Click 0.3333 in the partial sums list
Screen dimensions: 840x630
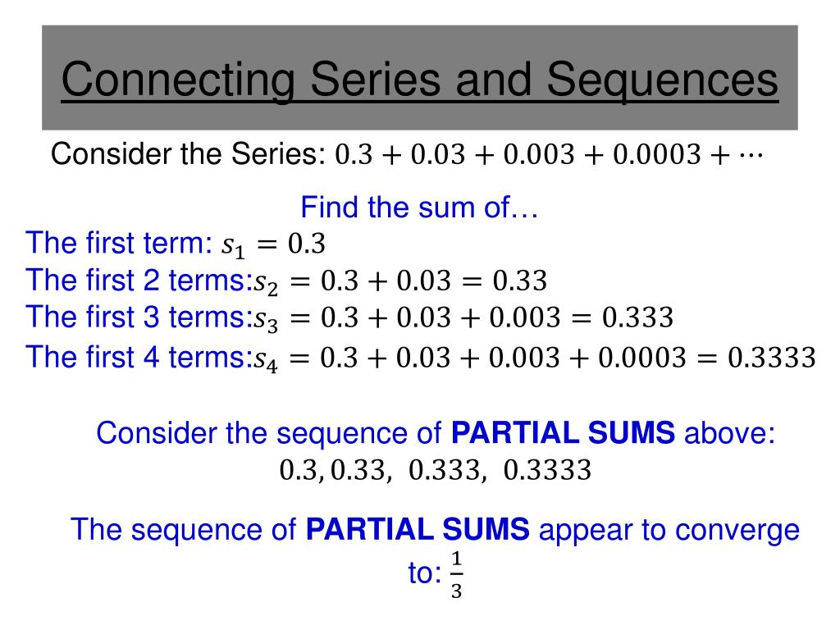click(547, 470)
